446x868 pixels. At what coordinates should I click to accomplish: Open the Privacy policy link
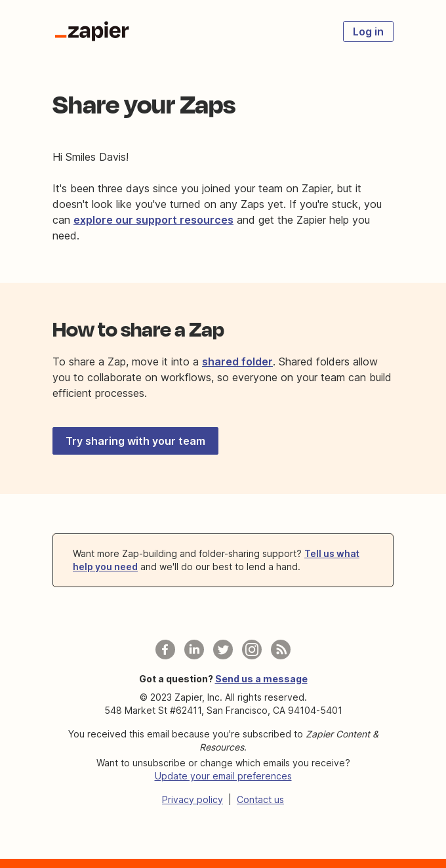(192, 799)
